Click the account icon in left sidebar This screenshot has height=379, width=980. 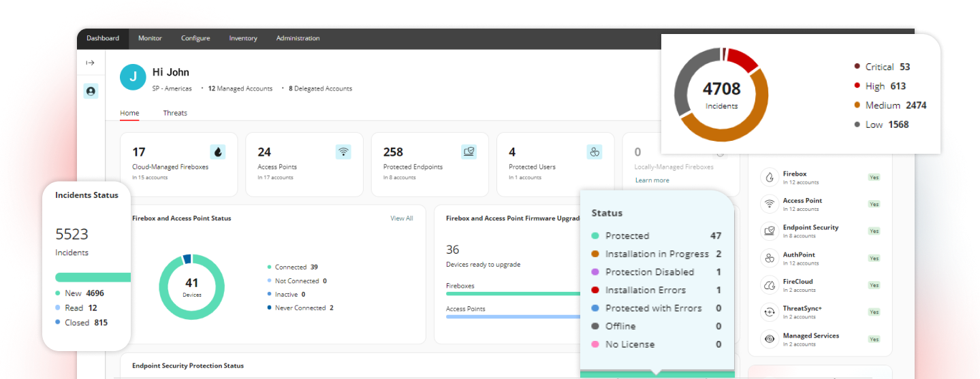(x=91, y=90)
